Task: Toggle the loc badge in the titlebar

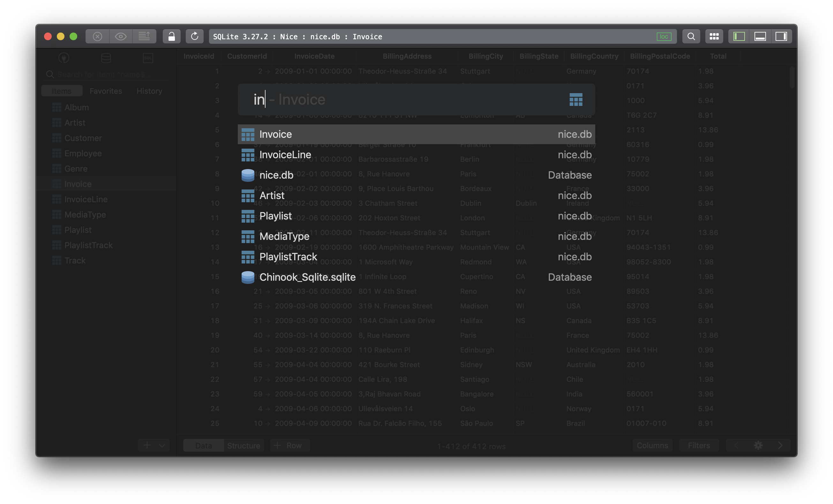Action: point(664,36)
